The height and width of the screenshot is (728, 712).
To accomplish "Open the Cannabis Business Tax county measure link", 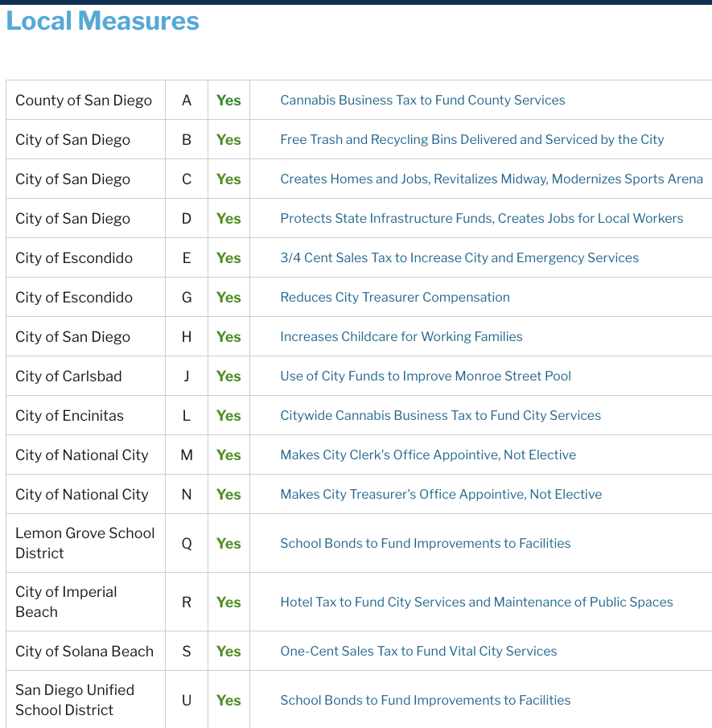I will [x=422, y=101].
